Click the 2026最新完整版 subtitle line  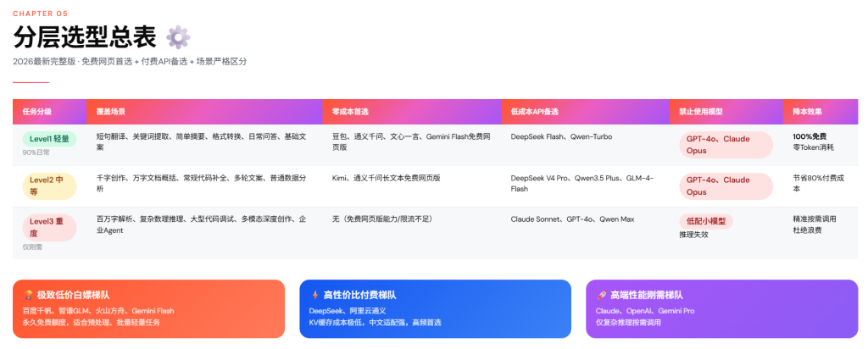130,61
